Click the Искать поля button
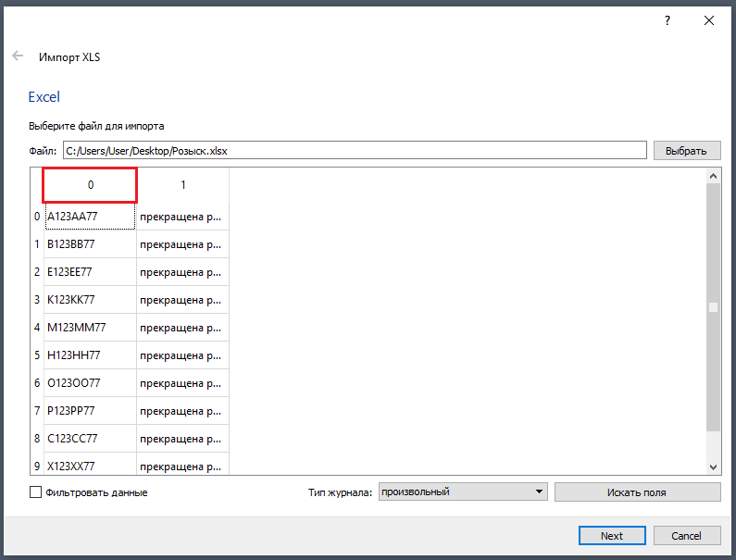 tap(637, 492)
